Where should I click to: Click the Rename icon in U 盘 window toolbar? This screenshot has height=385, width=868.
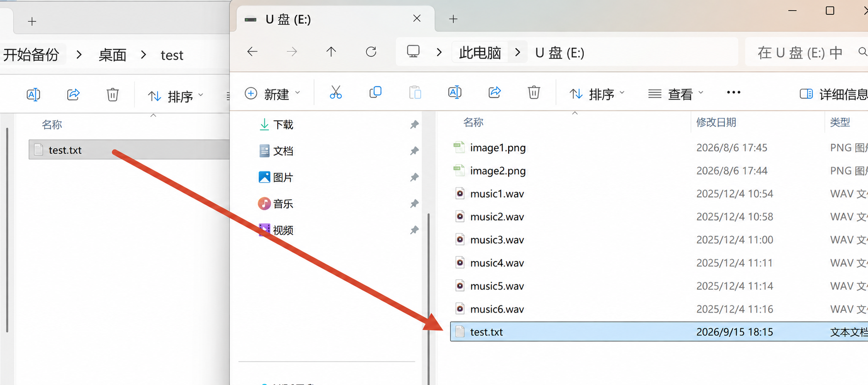tap(455, 93)
